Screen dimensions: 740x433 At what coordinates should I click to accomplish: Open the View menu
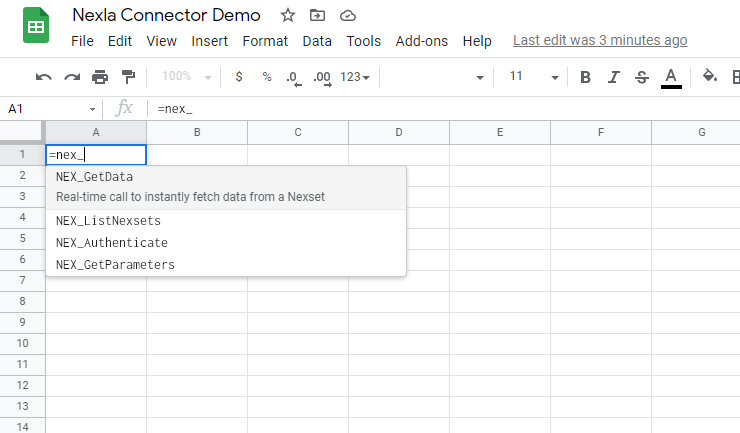click(161, 41)
